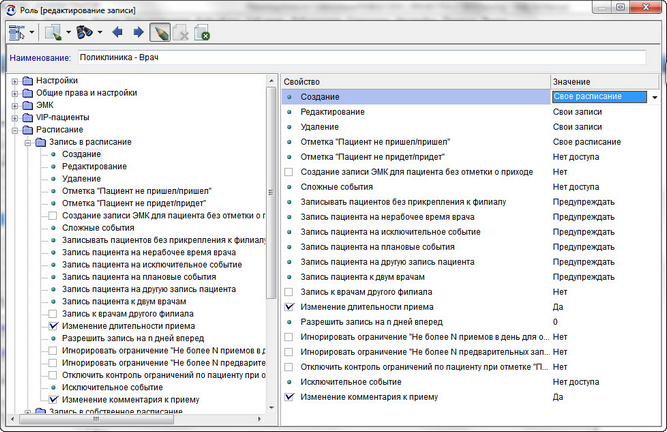The image size is (667, 432).
Task: Click the Общие права и настройки folder icon
Action: tap(28, 93)
